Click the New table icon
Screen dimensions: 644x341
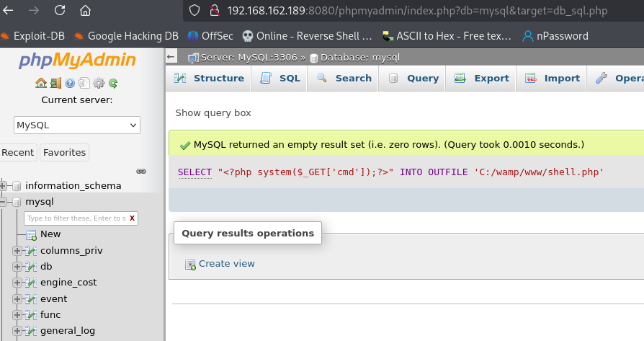coord(31,235)
